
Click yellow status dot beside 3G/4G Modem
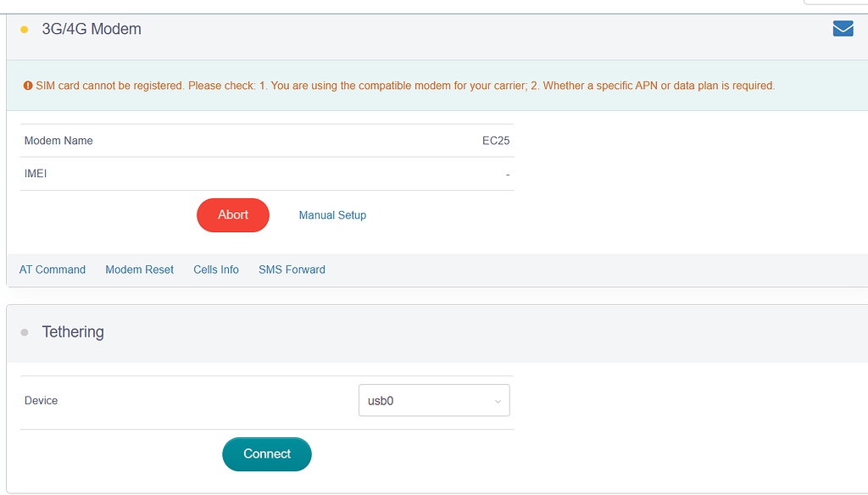coord(25,30)
